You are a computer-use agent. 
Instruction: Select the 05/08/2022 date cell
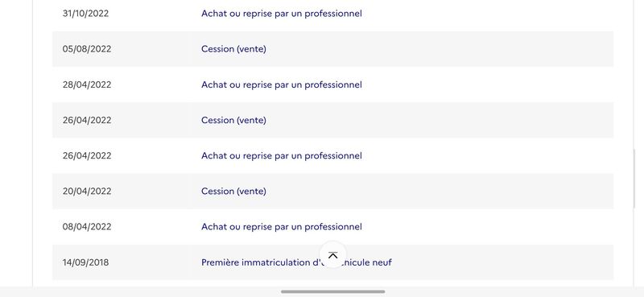pos(87,49)
